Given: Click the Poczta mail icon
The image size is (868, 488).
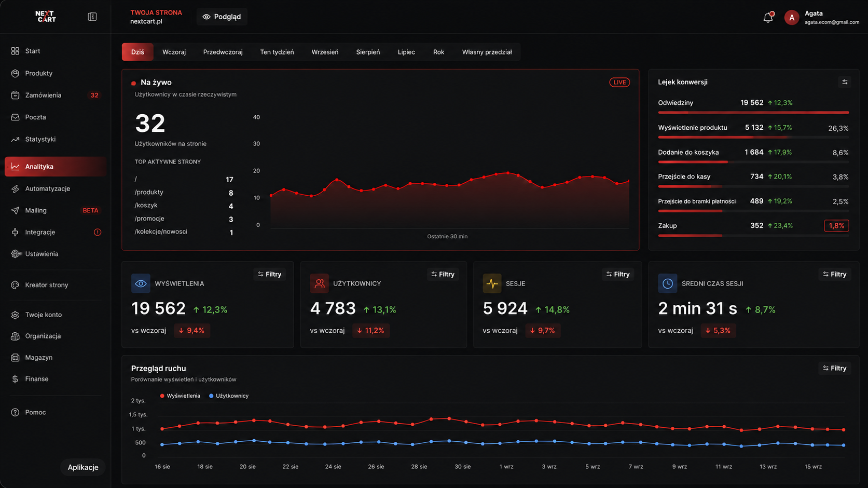Looking at the screenshot, I should click(x=15, y=117).
